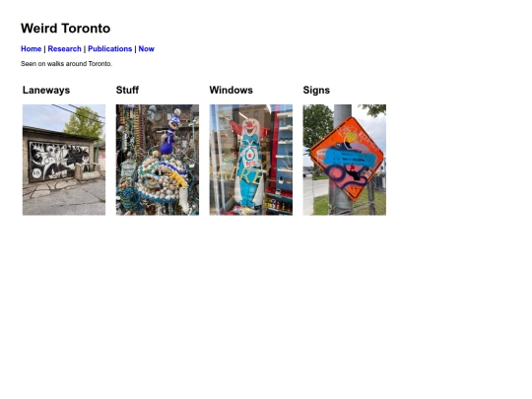The width and height of the screenshot is (532, 399).
Task: Click the yellow lettering on the window glass
Action: 237,176
